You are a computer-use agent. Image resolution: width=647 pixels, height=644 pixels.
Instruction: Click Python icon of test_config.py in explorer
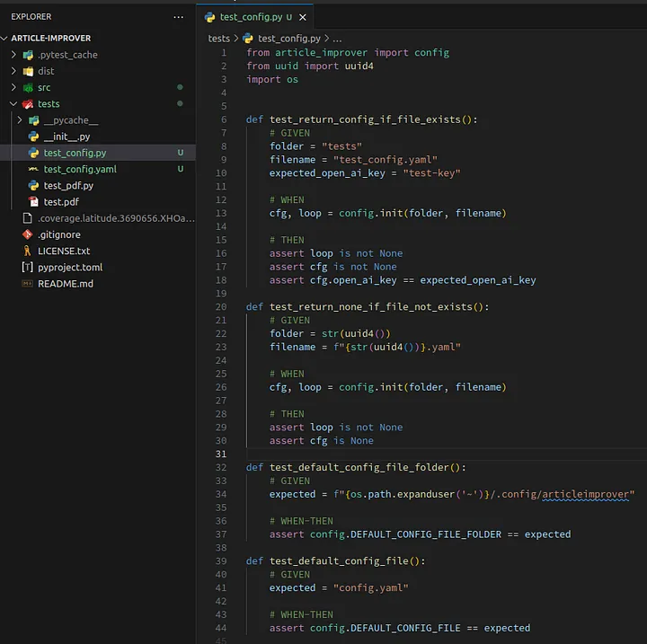(x=34, y=153)
